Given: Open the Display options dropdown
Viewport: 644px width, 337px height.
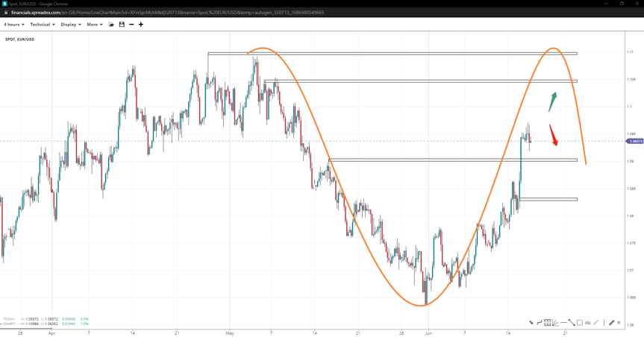Looking at the screenshot, I should [x=70, y=25].
